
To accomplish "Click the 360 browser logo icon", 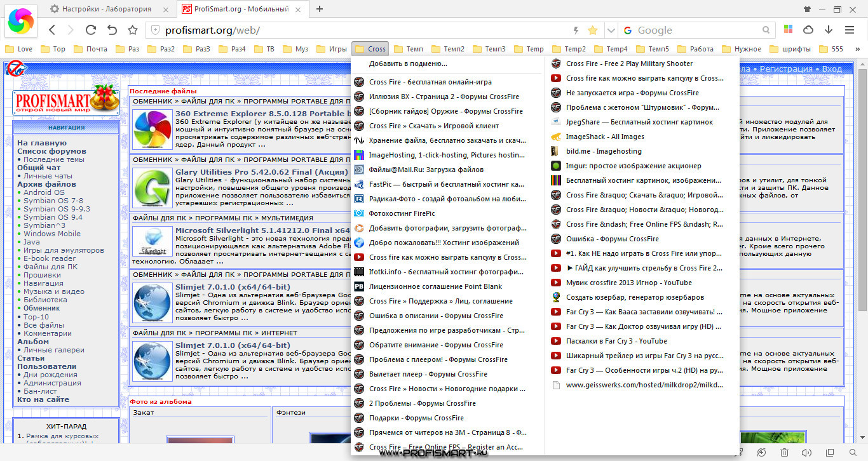I will coord(22,22).
